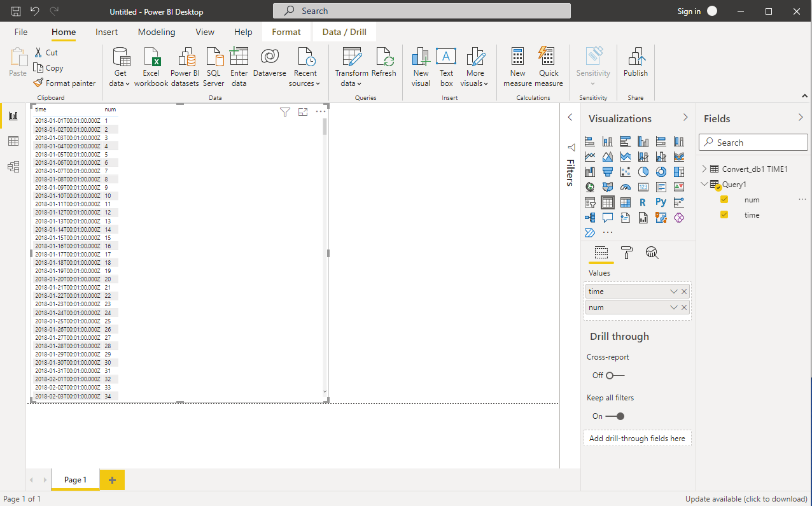Open the Modeling ribbon tab
812x506 pixels.
click(x=157, y=32)
